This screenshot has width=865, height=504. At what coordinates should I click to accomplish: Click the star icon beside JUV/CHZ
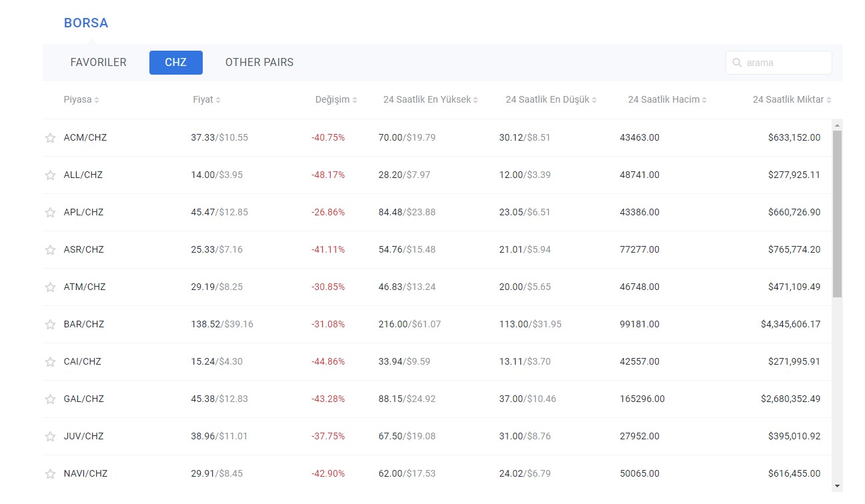point(50,436)
